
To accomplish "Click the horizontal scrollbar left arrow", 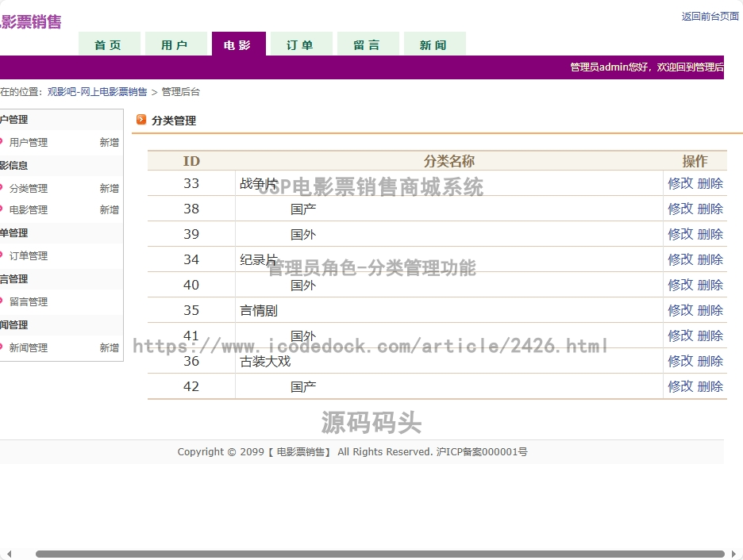I will [x=9, y=554].
